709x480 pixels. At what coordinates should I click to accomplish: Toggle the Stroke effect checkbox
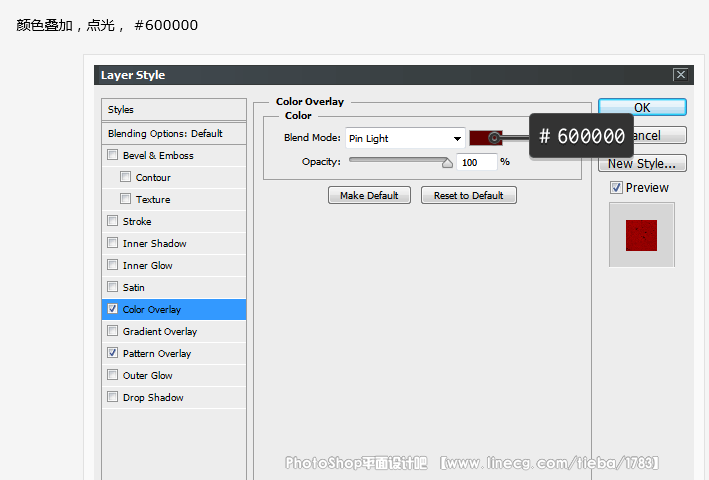(x=113, y=222)
